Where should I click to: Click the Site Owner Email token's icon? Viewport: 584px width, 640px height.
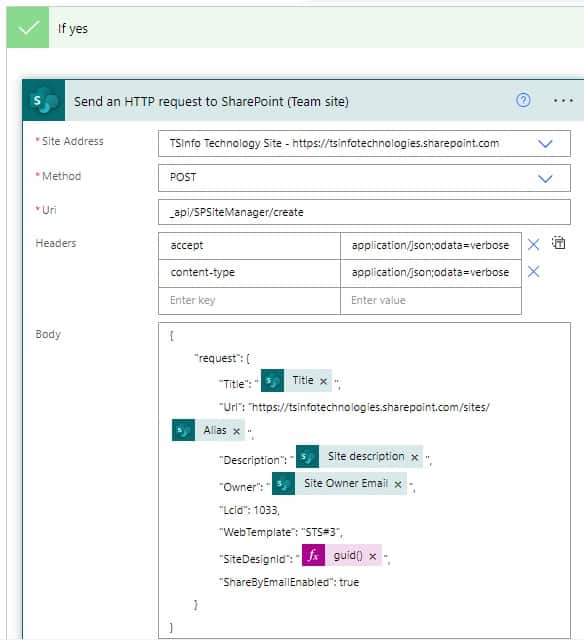(283, 484)
